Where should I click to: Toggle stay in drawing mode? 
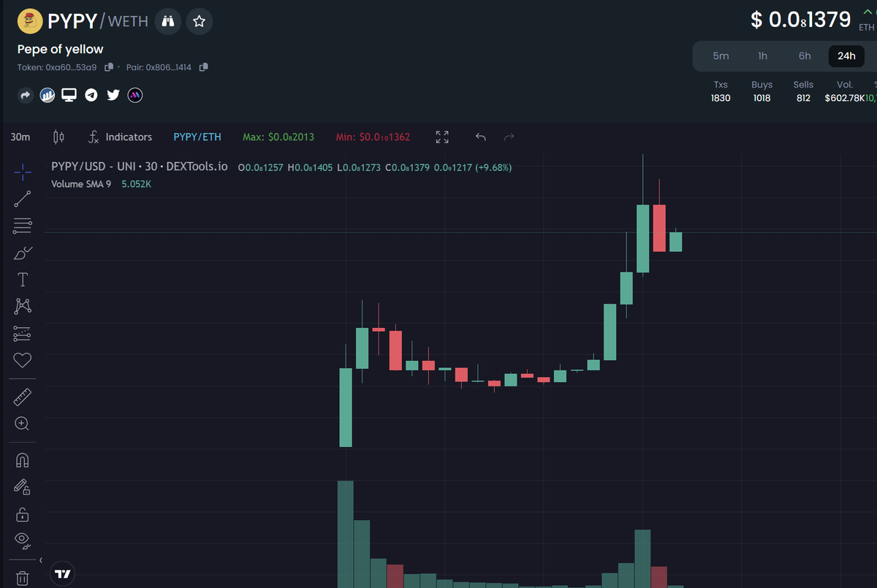pos(23,487)
